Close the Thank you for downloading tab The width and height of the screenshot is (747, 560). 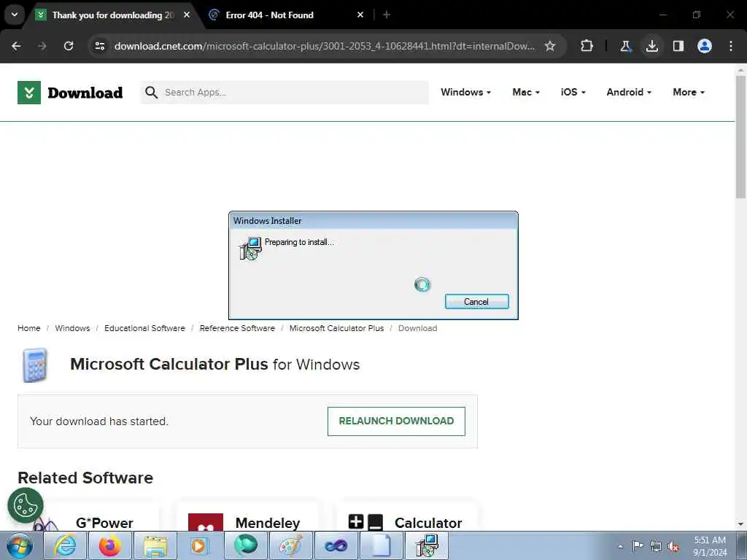[x=187, y=15]
